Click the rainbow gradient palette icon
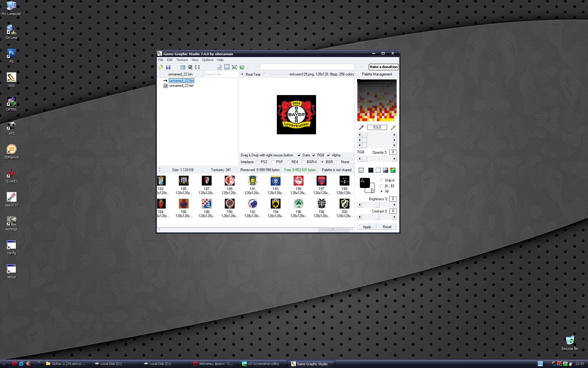The height and width of the screenshot is (368, 588). pyautogui.click(x=393, y=170)
